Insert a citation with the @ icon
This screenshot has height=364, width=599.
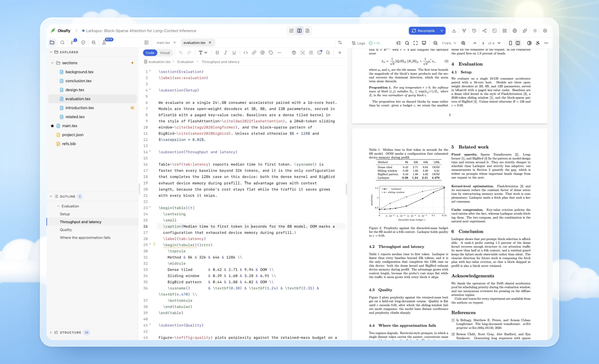point(262,53)
